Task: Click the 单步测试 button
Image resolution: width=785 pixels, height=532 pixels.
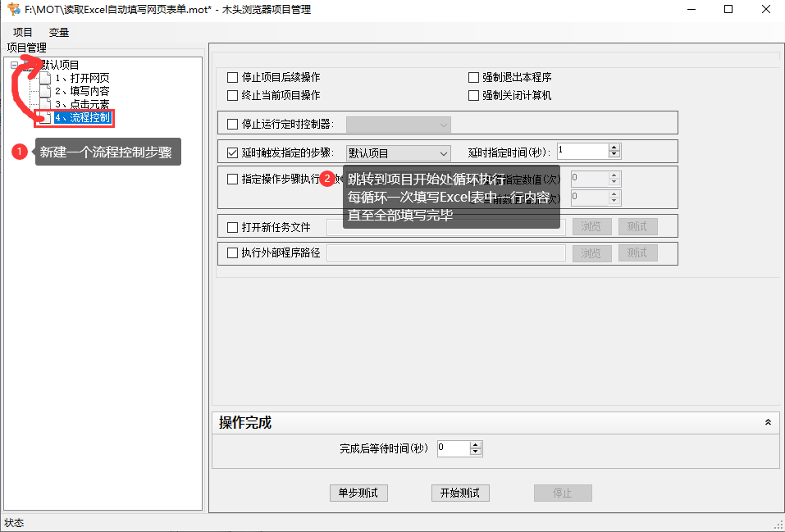Action: point(358,493)
